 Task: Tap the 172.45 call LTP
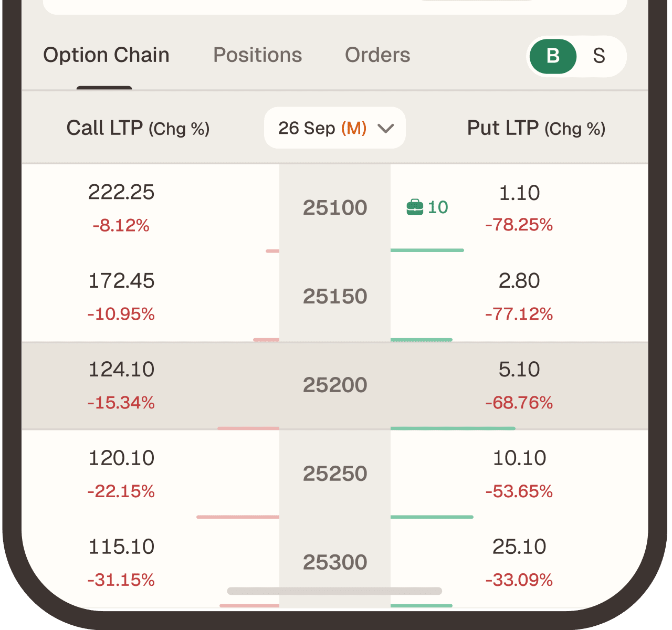(121, 281)
